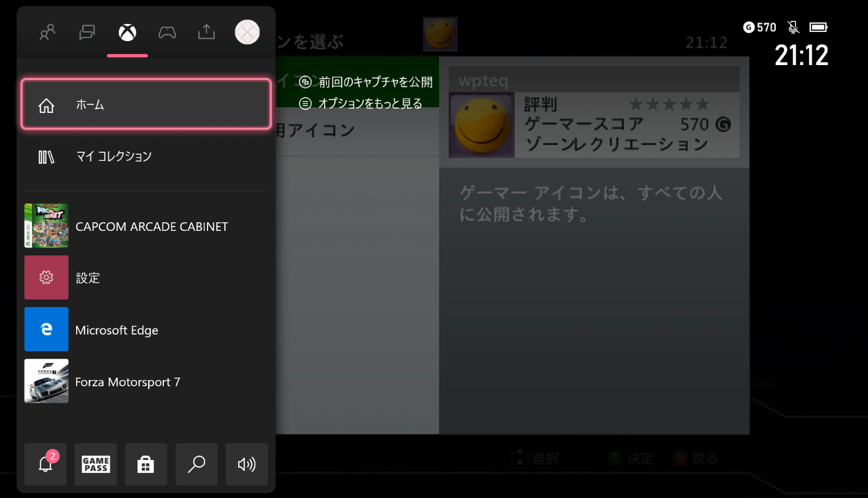Launch CAPCOM ARCADE CABINET

coord(146,226)
